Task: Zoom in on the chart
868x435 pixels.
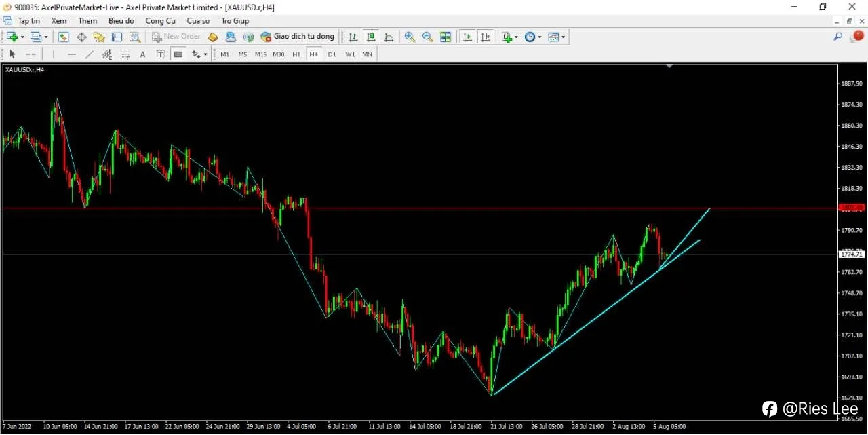Action: point(410,37)
